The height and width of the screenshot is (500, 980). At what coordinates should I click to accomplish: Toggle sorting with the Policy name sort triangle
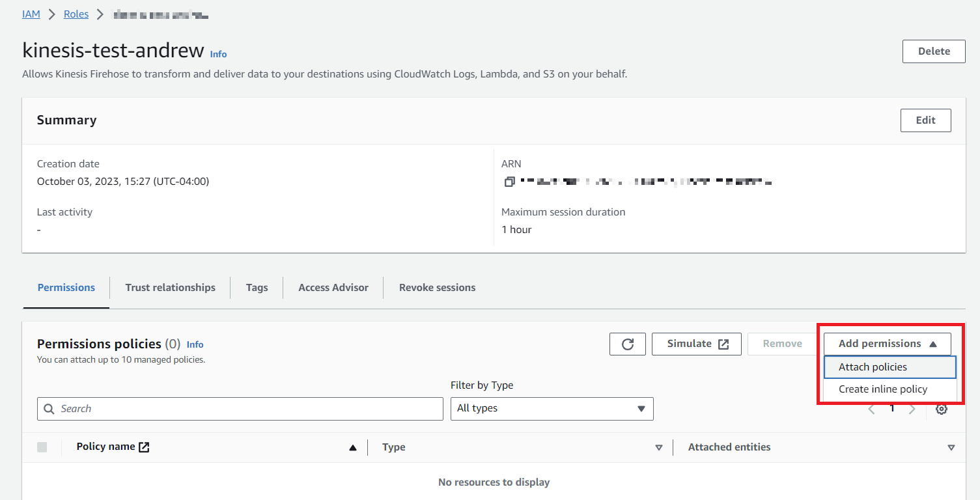pyautogui.click(x=352, y=447)
